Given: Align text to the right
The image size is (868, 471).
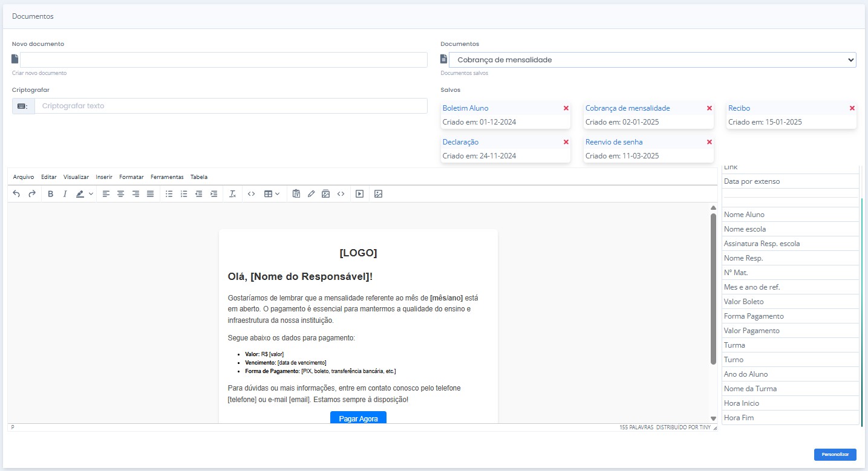Looking at the screenshot, I should point(135,194).
